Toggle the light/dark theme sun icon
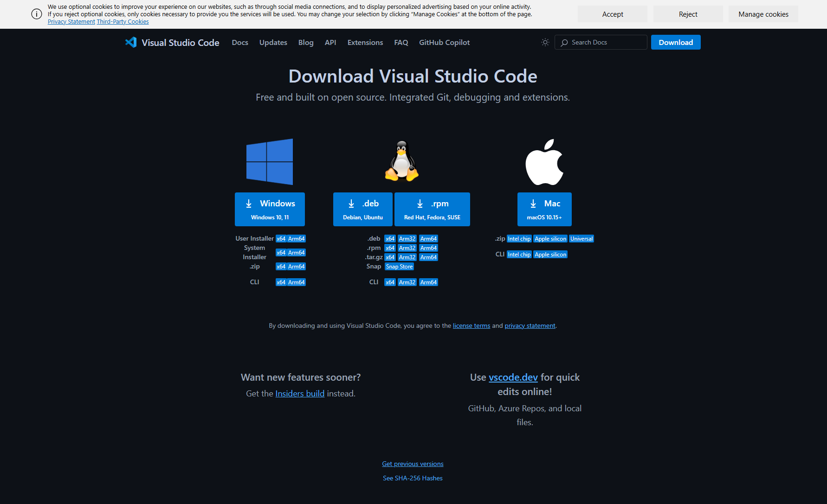Screen dimensions: 827x504 tap(545, 42)
